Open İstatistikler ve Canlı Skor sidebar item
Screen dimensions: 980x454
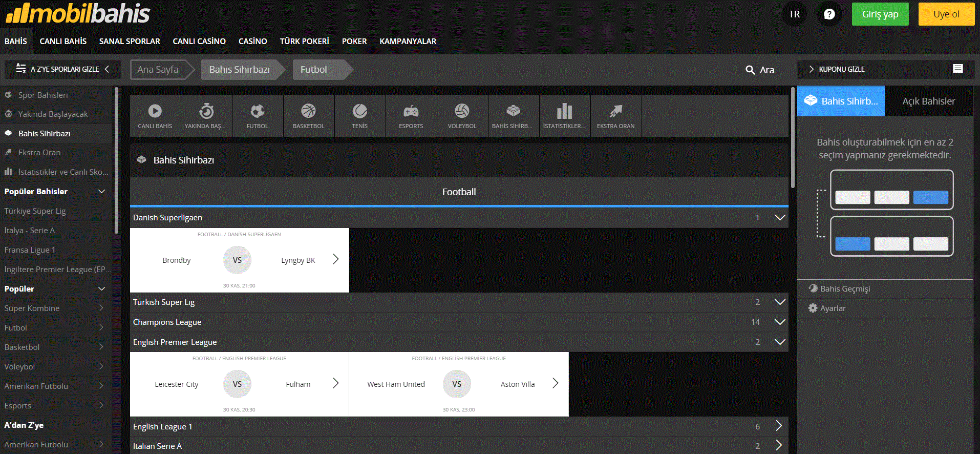56,172
